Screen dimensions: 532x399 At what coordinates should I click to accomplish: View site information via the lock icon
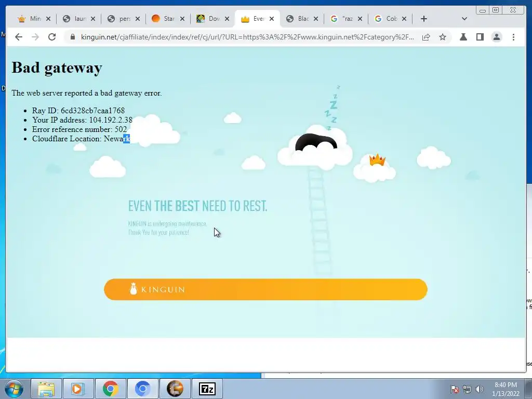click(x=72, y=37)
